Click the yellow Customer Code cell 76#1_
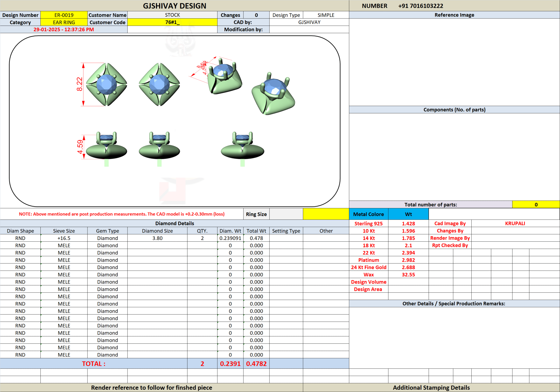 172,23
